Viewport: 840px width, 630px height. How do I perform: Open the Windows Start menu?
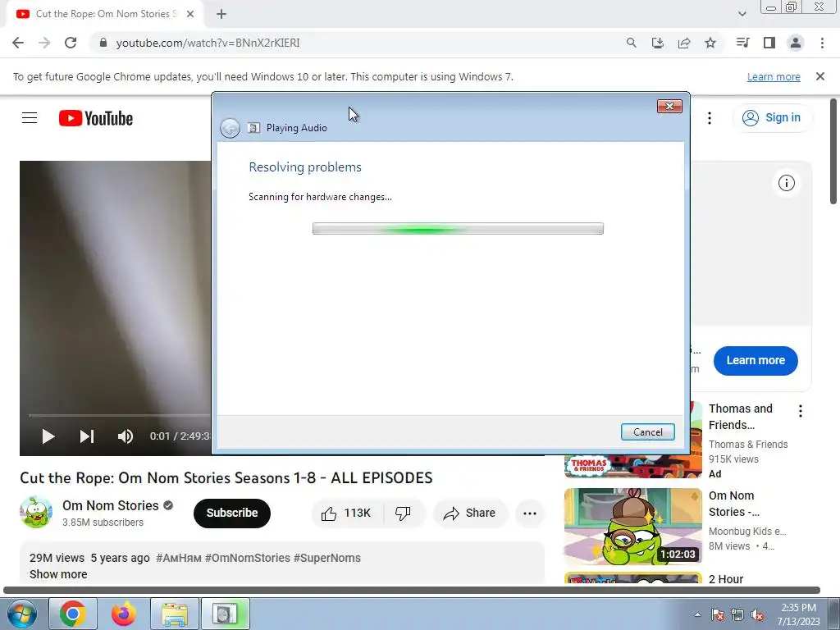22,614
